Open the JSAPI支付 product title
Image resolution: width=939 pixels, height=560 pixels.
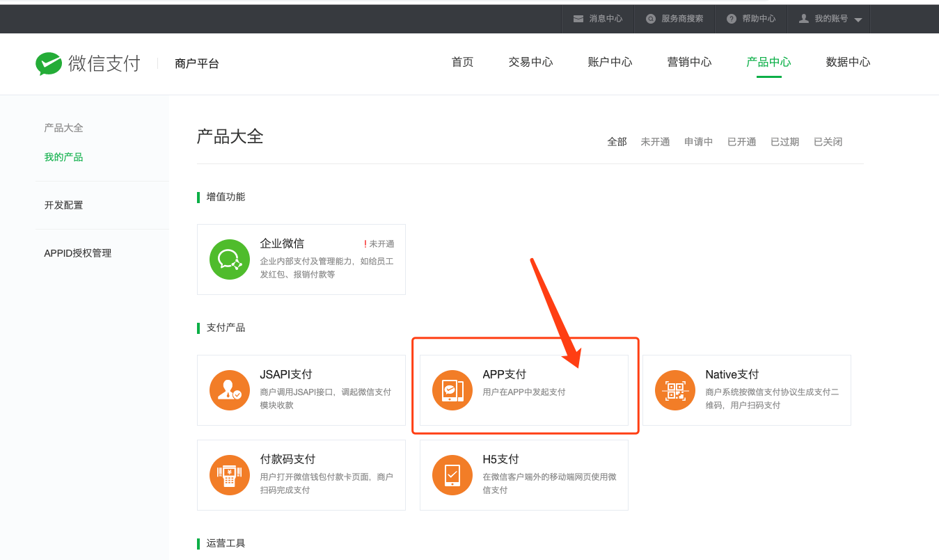286,374
